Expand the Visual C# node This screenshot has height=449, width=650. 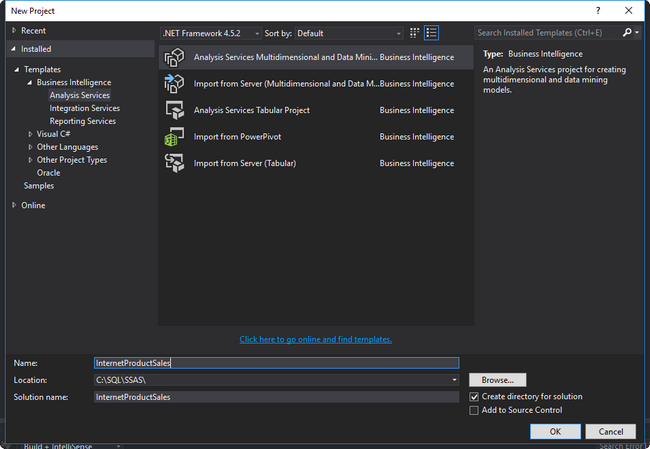[30, 134]
